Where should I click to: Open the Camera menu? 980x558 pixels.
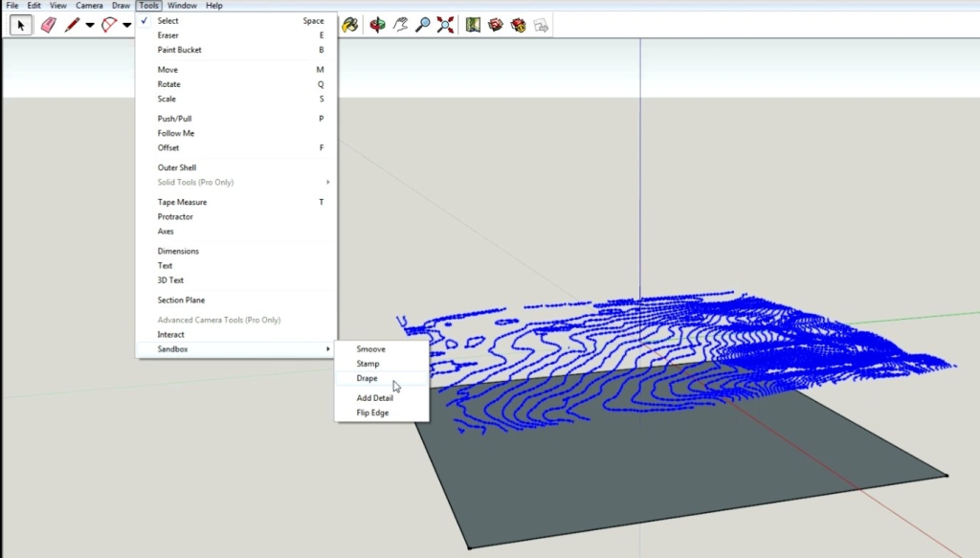coord(89,5)
